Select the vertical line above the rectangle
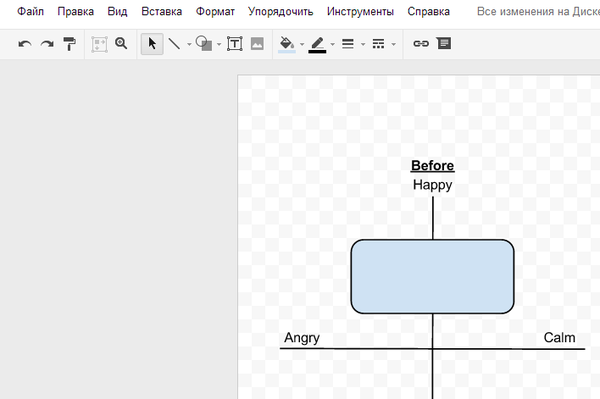 coord(433,218)
